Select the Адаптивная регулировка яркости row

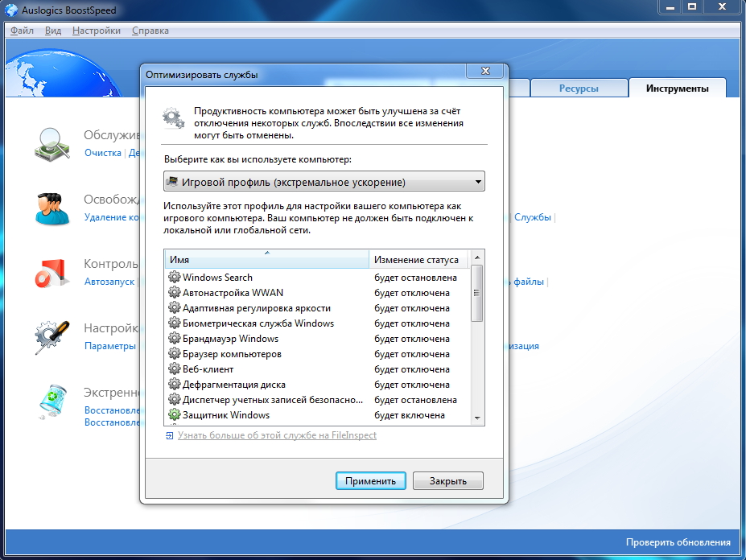point(317,308)
